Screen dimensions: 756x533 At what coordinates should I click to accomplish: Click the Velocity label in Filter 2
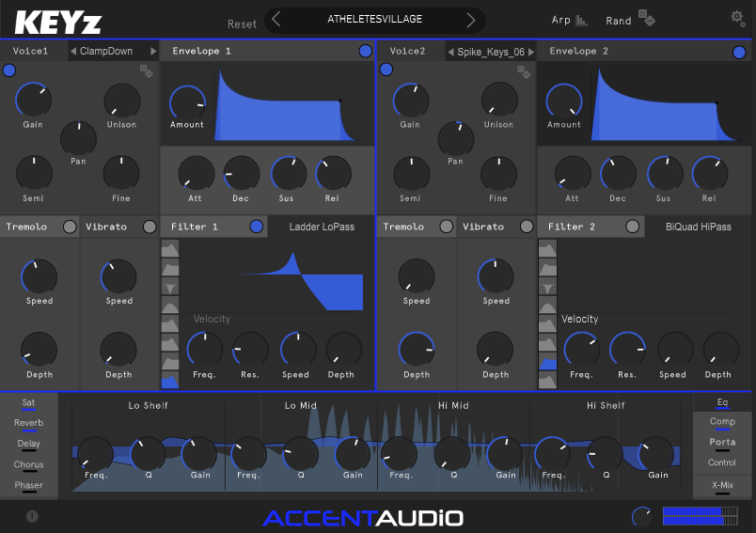click(579, 320)
